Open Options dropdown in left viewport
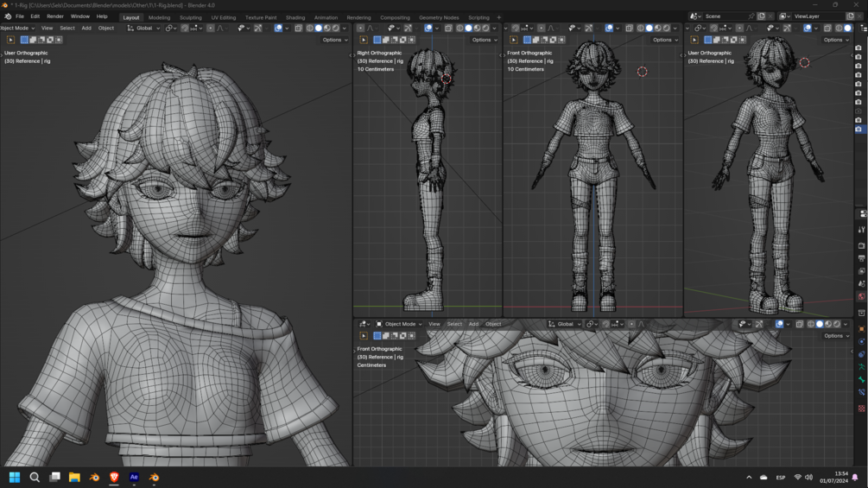The width and height of the screenshot is (868, 488). point(335,40)
